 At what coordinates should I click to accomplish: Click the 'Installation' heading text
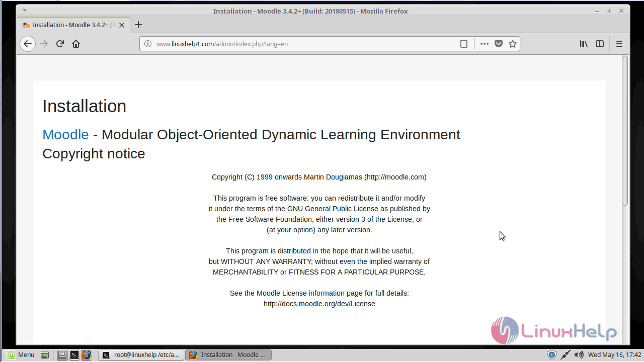84,106
